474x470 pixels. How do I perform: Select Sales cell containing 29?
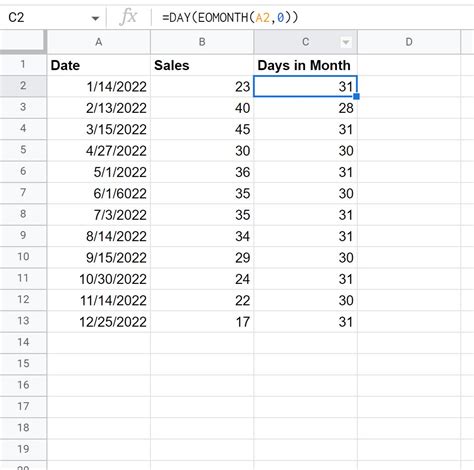click(x=202, y=258)
